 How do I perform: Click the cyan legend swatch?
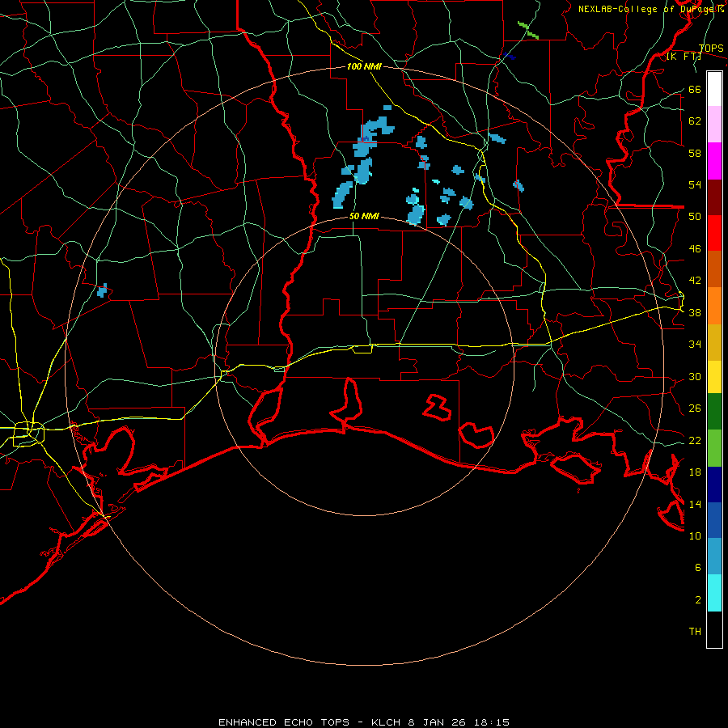point(714,593)
